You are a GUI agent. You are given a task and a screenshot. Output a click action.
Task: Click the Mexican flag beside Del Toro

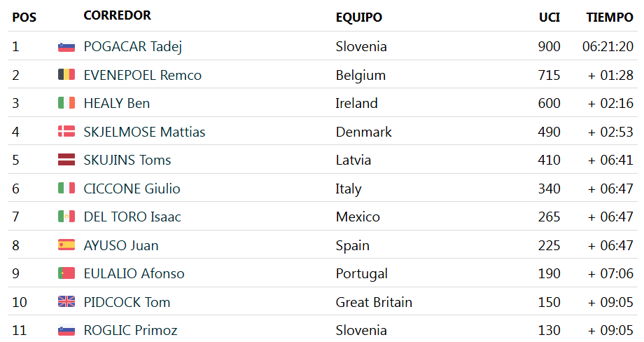click(66, 217)
